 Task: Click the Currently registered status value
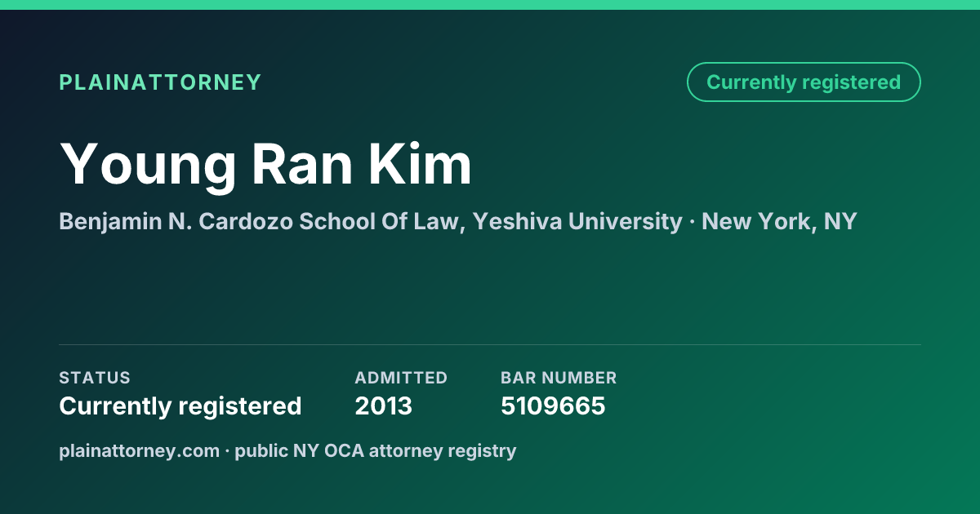tap(180, 405)
